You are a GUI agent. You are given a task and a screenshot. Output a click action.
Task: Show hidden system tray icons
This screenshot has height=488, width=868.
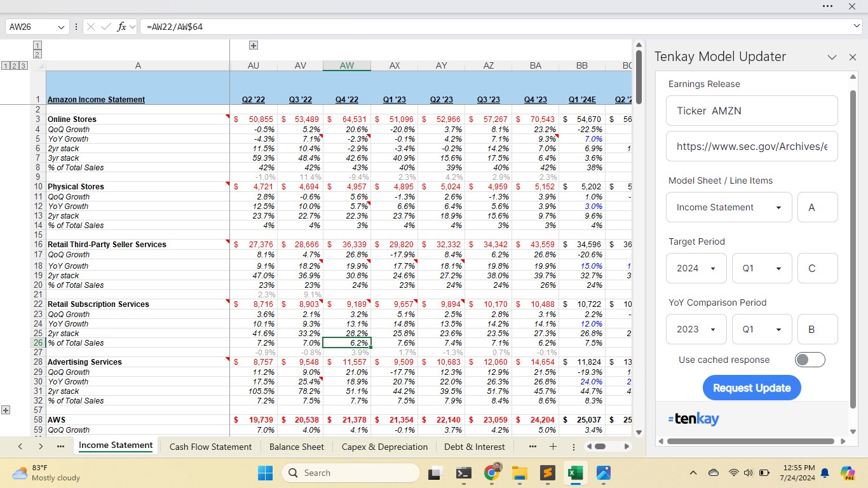pos(693,473)
